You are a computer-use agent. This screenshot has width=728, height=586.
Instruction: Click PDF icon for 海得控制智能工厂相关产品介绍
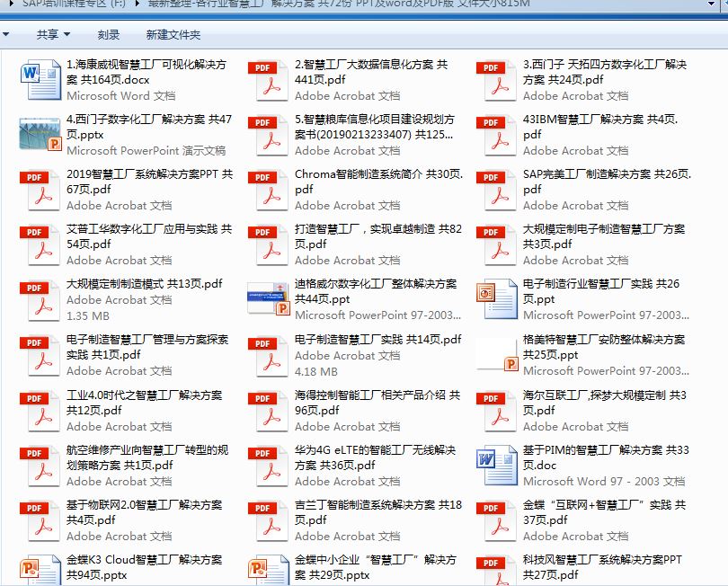point(269,412)
